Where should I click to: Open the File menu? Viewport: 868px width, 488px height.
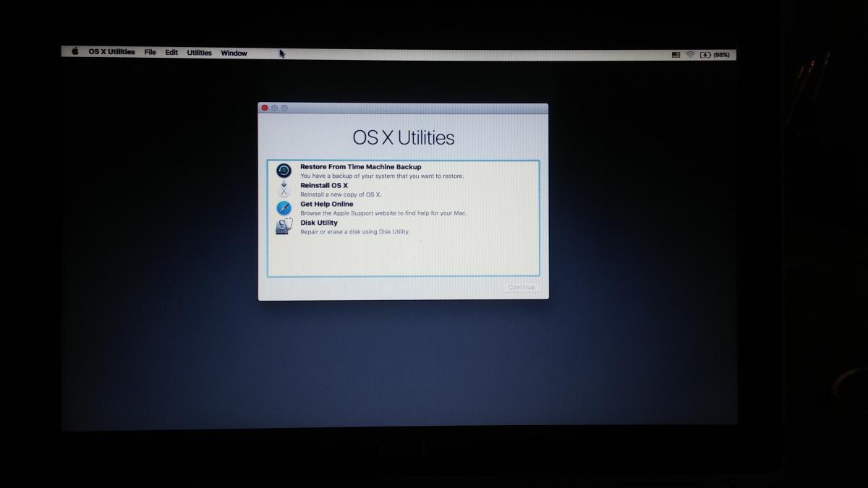click(x=150, y=52)
